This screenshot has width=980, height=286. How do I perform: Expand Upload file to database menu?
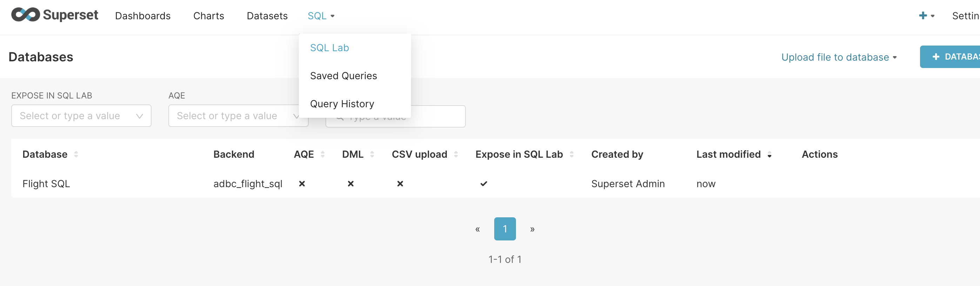point(839,57)
